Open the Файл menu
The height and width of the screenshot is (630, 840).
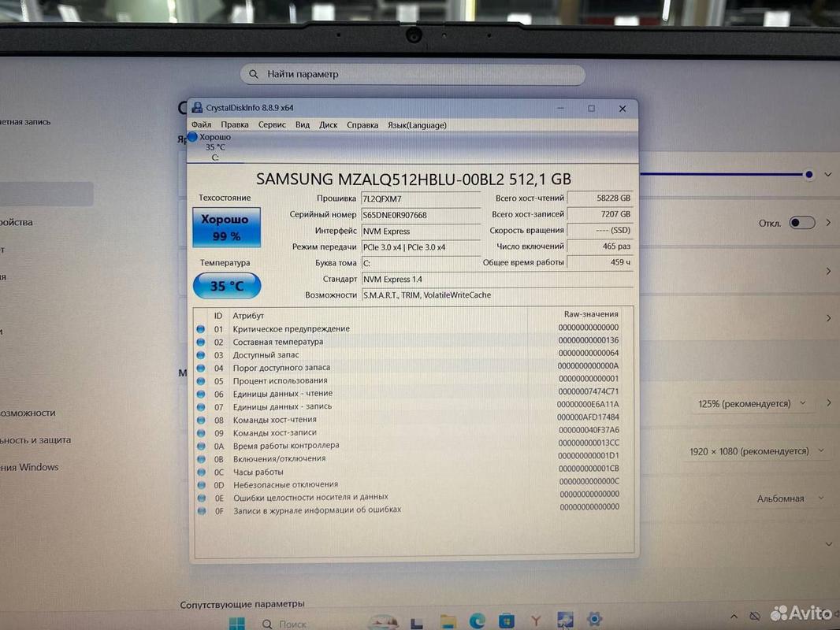point(201,125)
